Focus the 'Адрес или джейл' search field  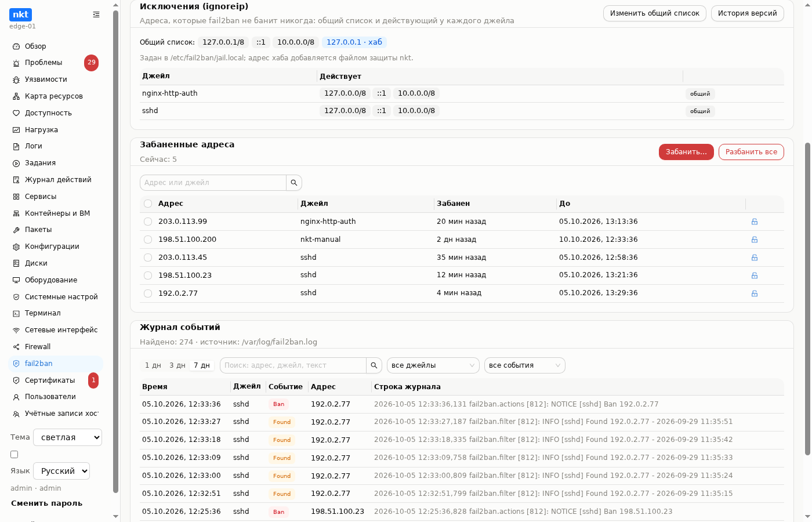pyautogui.click(x=213, y=183)
